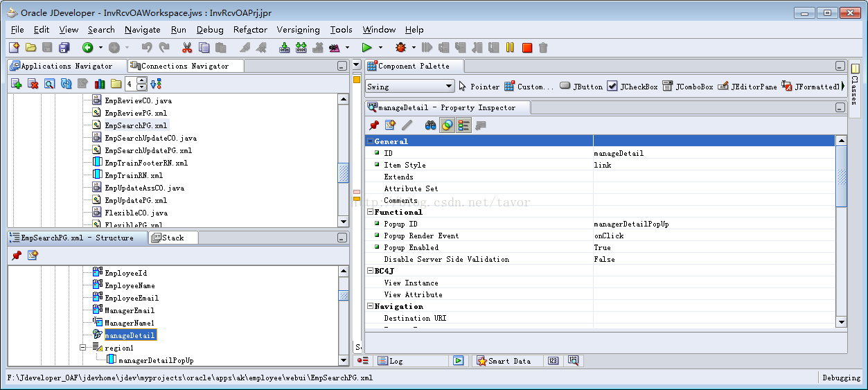
Task: Click the garbage collection trash can icon
Action: point(543,48)
